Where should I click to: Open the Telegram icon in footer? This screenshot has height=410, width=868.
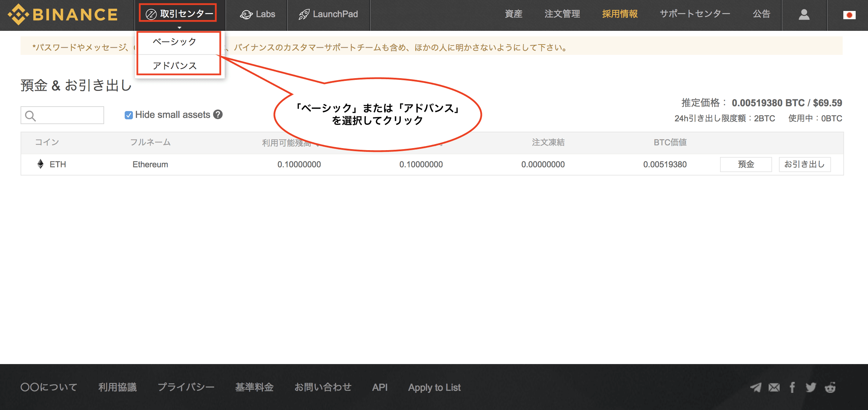(x=756, y=388)
